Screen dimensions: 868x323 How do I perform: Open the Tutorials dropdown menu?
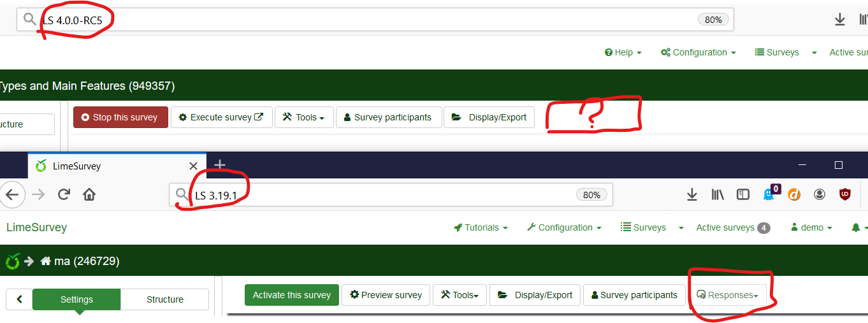tap(481, 227)
